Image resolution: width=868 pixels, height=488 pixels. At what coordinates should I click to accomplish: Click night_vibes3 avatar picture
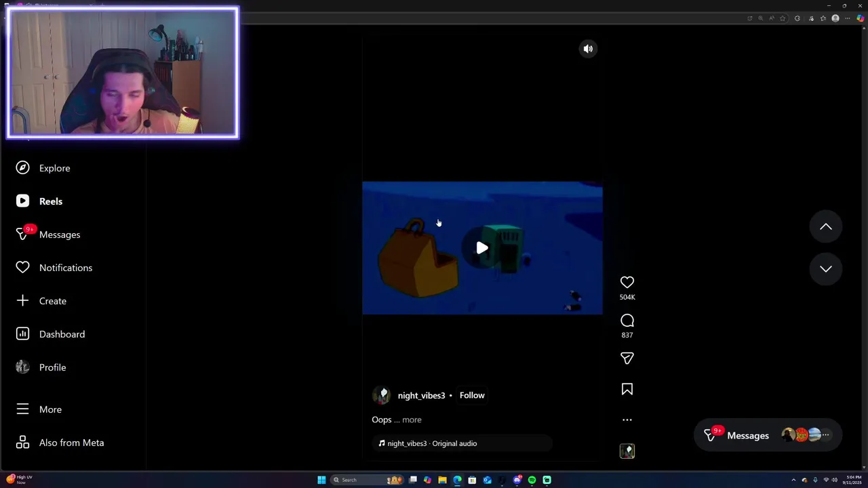(382, 395)
